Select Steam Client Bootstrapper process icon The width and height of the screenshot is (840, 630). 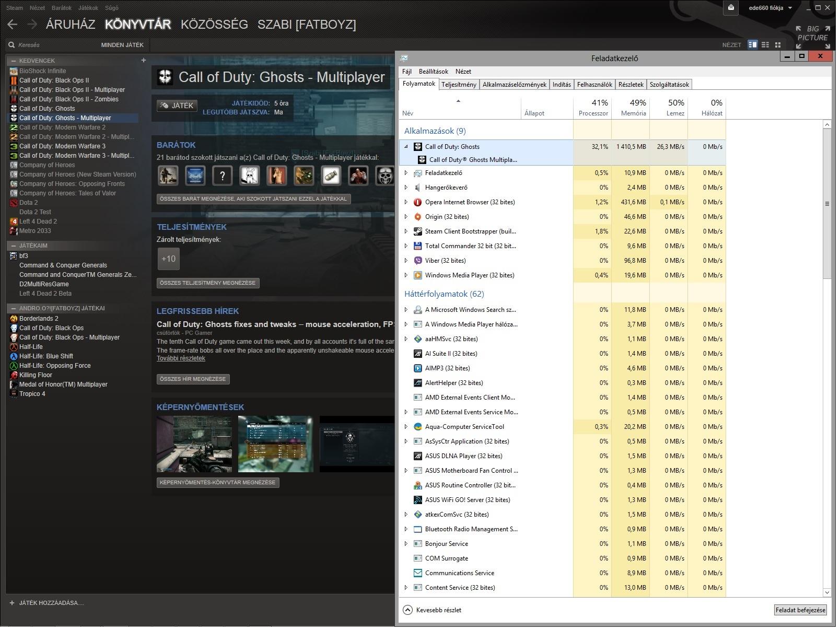point(417,231)
